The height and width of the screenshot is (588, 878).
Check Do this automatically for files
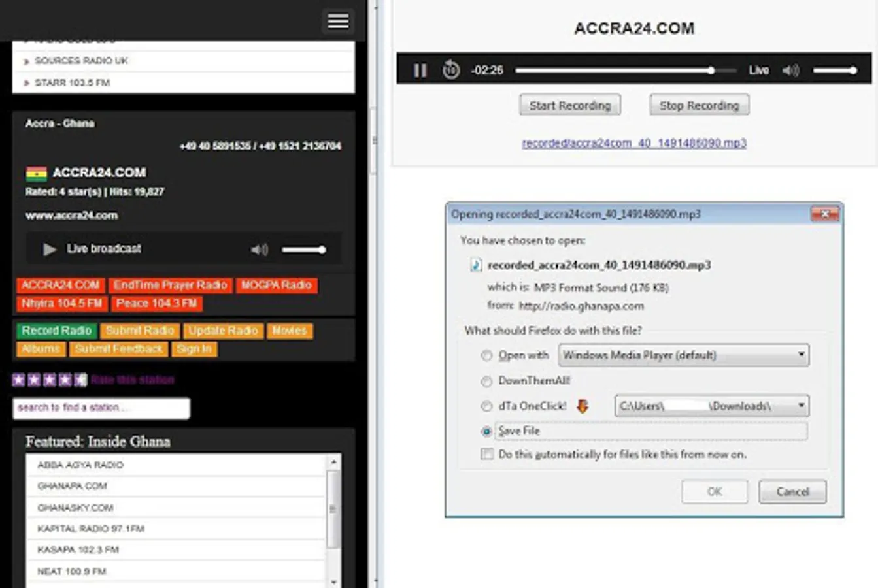coord(487,454)
